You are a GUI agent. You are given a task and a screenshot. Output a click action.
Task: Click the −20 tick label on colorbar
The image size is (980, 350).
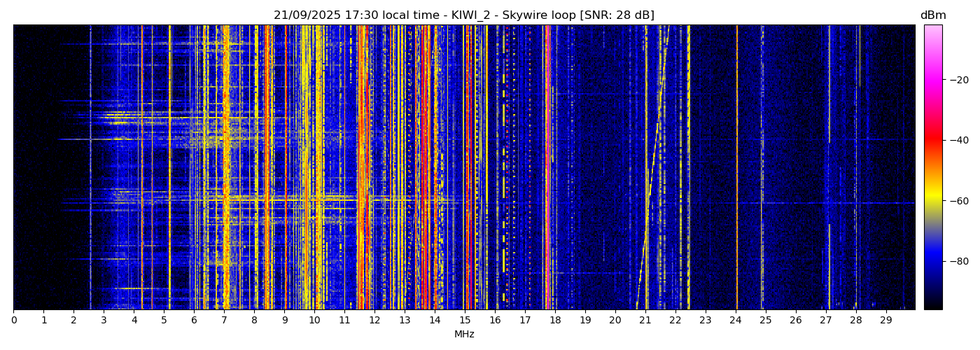pyautogui.click(x=958, y=80)
